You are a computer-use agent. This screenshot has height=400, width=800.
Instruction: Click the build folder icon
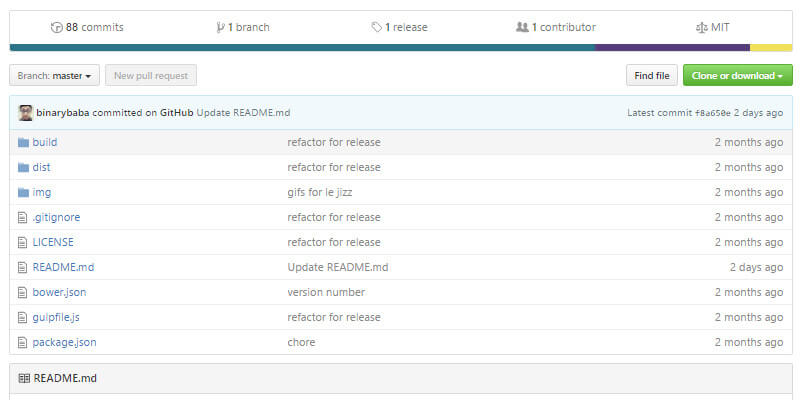pyautogui.click(x=24, y=142)
